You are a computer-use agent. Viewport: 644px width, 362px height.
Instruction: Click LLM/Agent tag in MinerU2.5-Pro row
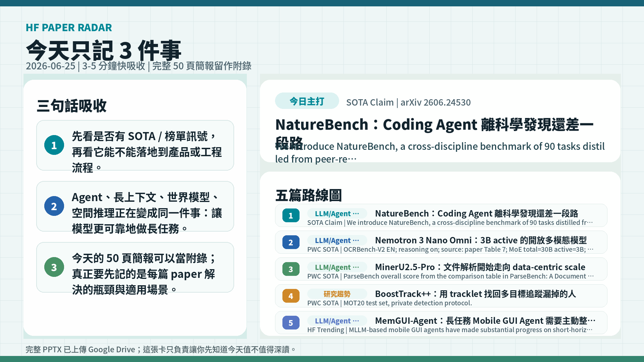pyautogui.click(x=337, y=267)
